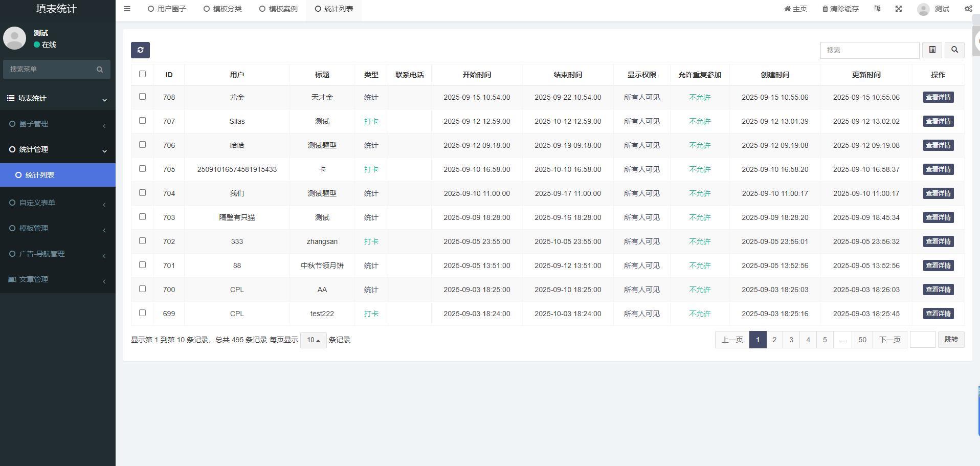Click the 下一页 pagination button

(x=889, y=340)
